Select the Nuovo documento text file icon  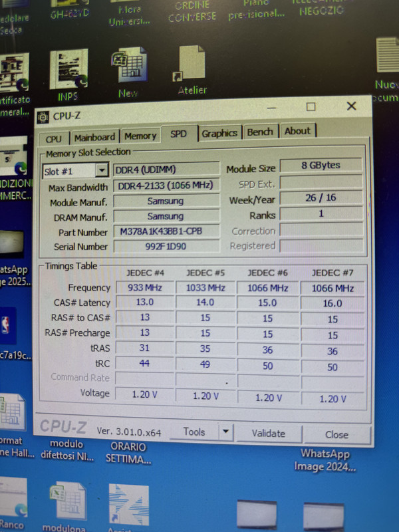(387, 70)
